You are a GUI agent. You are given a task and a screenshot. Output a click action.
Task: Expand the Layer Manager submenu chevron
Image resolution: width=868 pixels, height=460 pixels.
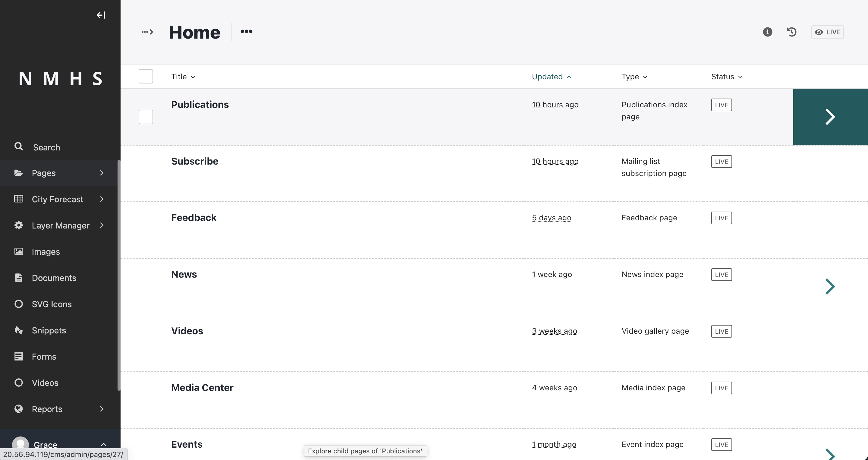(102, 225)
